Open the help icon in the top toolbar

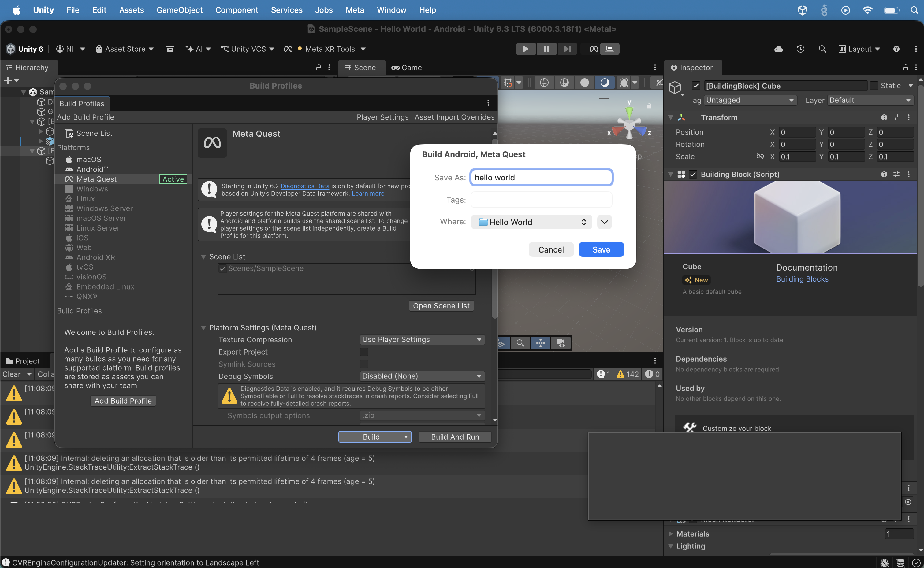click(x=896, y=49)
